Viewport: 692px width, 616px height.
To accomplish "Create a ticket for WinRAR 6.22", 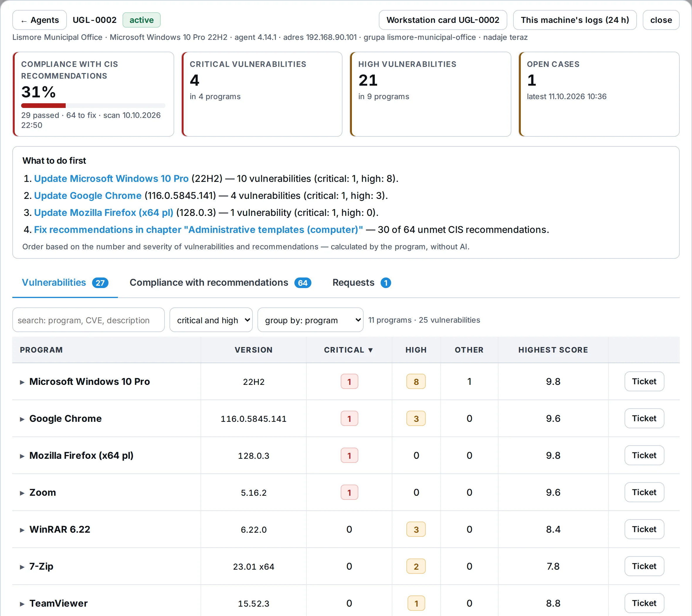I will click(x=644, y=529).
